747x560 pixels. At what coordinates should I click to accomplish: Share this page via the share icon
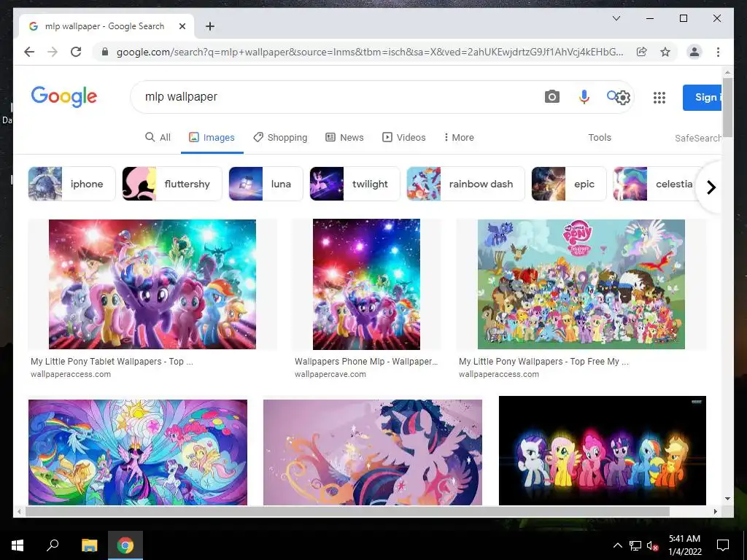coord(642,52)
